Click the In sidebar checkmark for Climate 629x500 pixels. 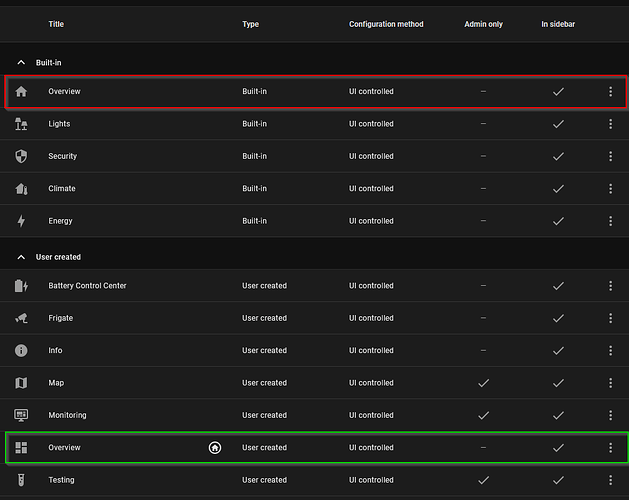point(558,189)
